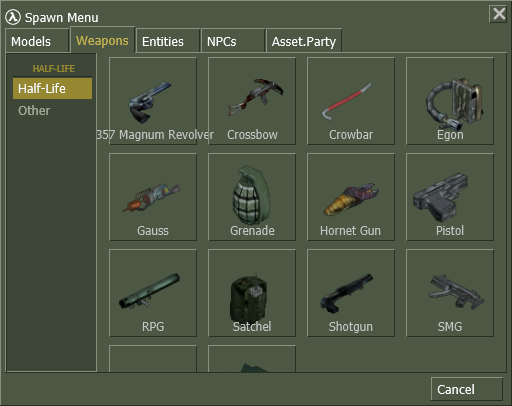Spawn the Hornet Gun
This screenshot has width=512, height=406.
pyautogui.click(x=351, y=197)
